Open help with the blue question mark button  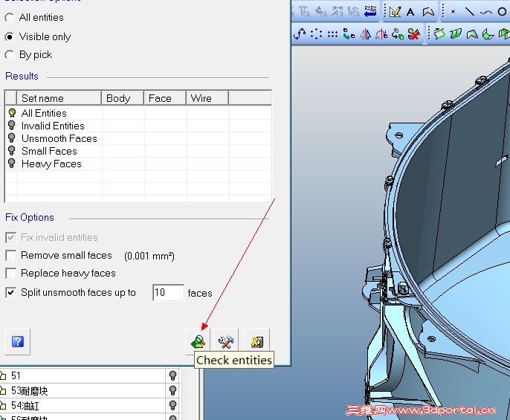(x=18, y=342)
